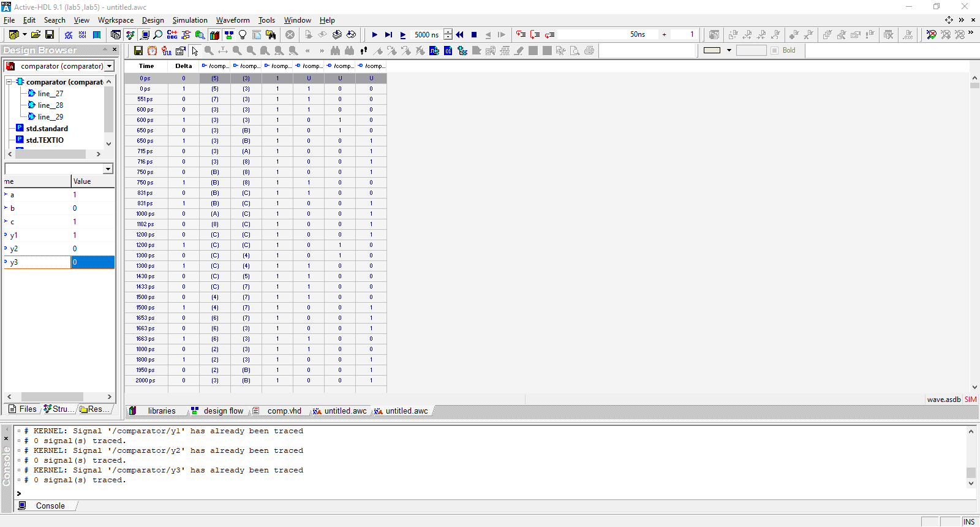Click the Run simulation play button
This screenshot has height=527, width=980.
(374, 35)
